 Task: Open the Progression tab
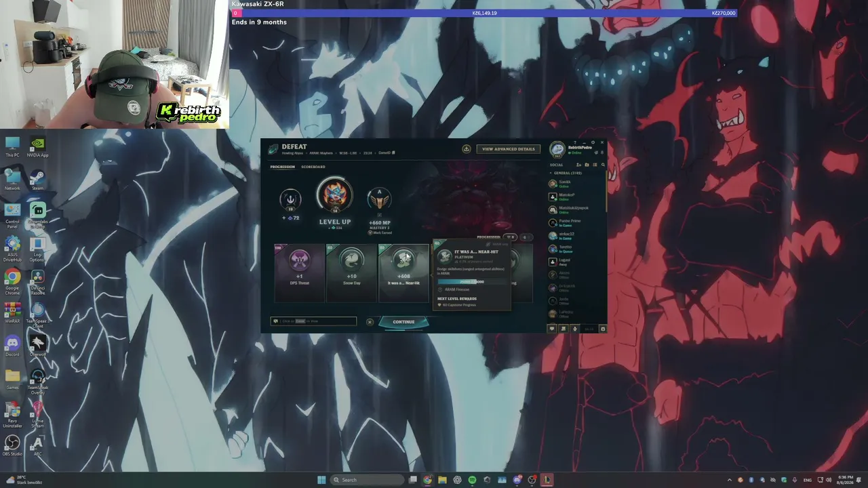282,167
